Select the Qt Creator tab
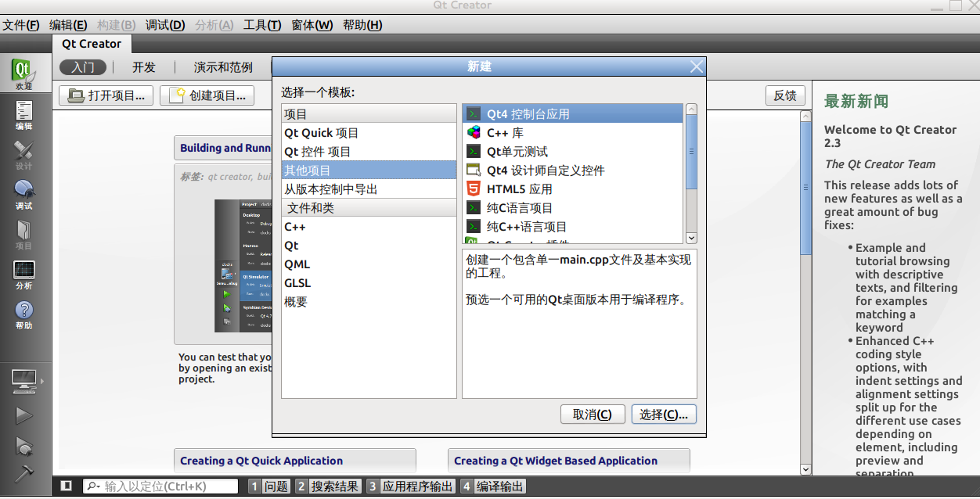The height and width of the screenshot is (499, 980). (x=92, y=44)
